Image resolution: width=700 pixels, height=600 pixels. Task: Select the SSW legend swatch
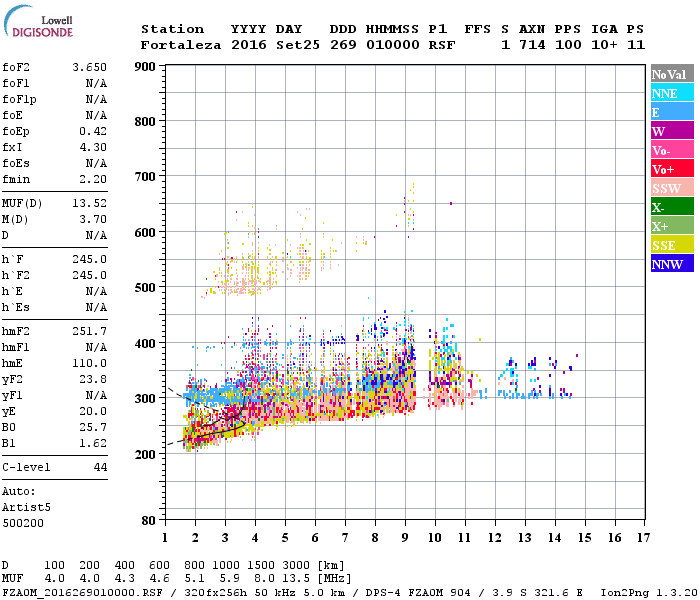[x=672, y=188]
